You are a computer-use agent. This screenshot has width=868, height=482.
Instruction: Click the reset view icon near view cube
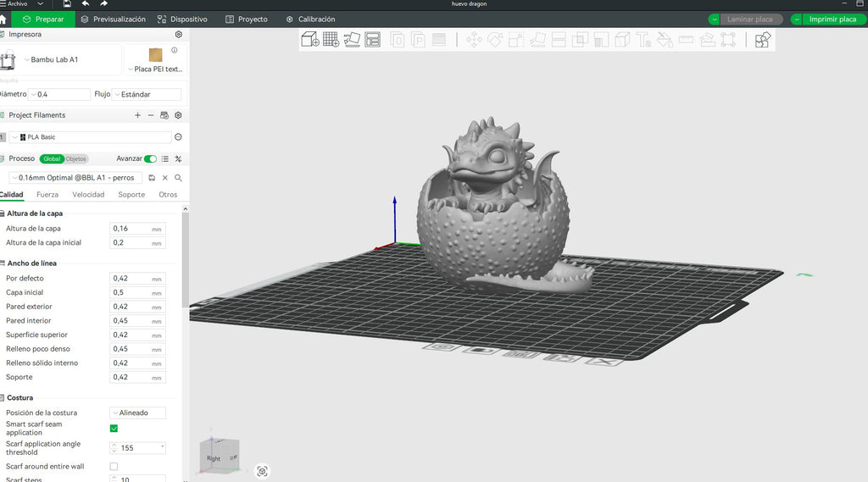[263, 471]
